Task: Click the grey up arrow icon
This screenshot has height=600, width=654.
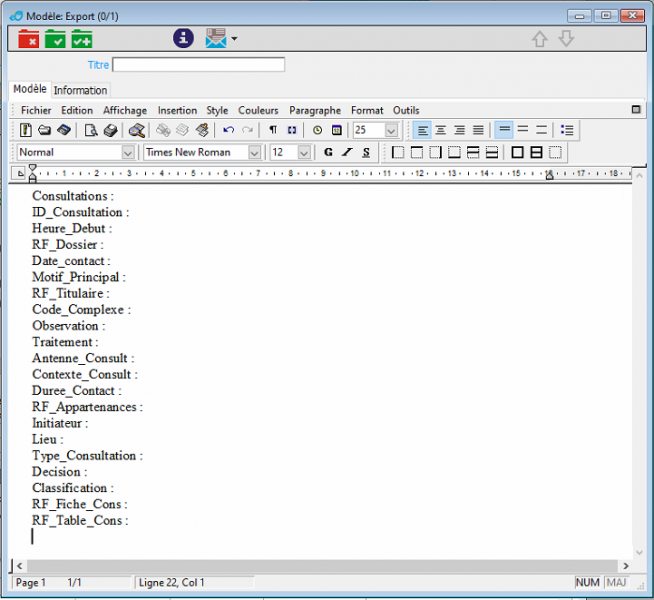Action: click(x=540, y=39)
